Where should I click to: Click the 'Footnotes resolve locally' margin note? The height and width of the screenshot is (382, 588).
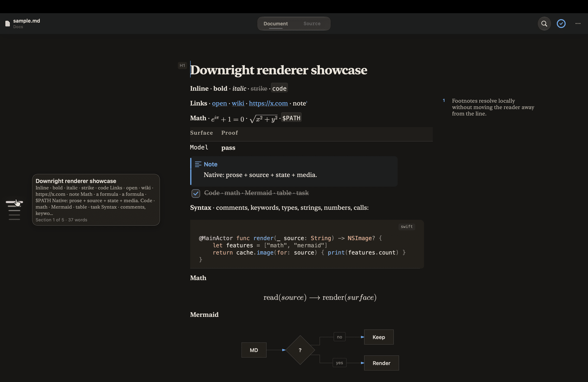[493, 107]
